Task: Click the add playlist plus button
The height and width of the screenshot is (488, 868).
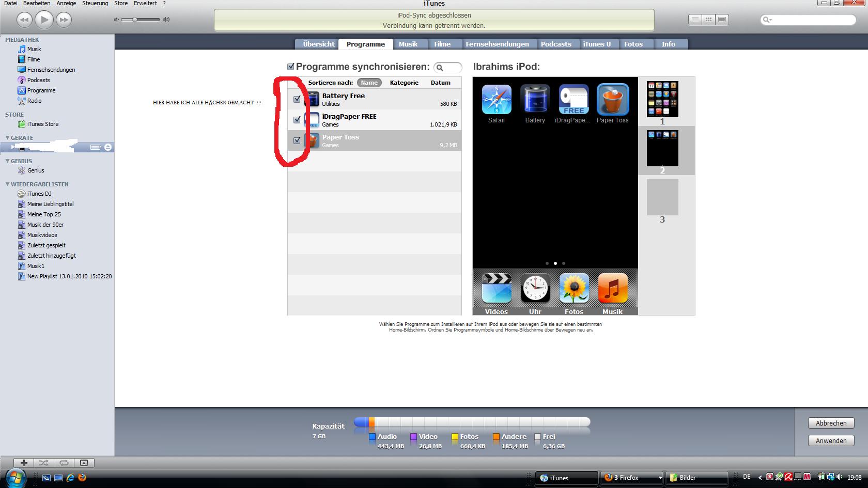Action: pyautogui.click(x=24, y=463)
